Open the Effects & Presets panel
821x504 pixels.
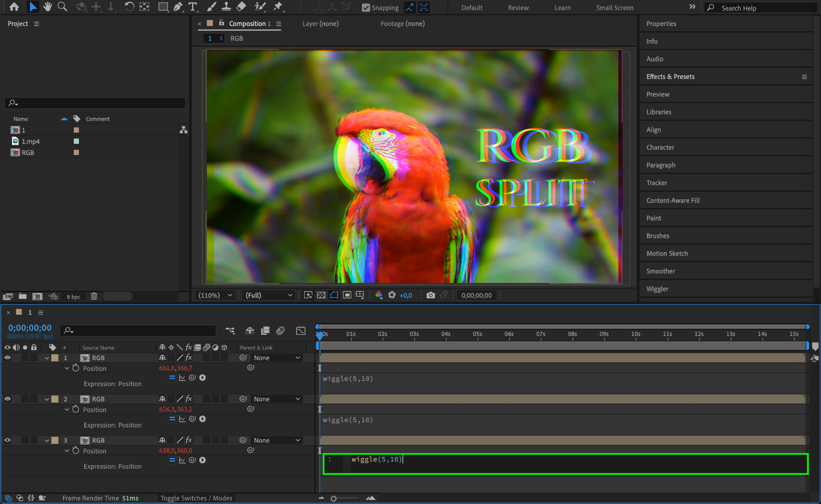tap(670, 77)
